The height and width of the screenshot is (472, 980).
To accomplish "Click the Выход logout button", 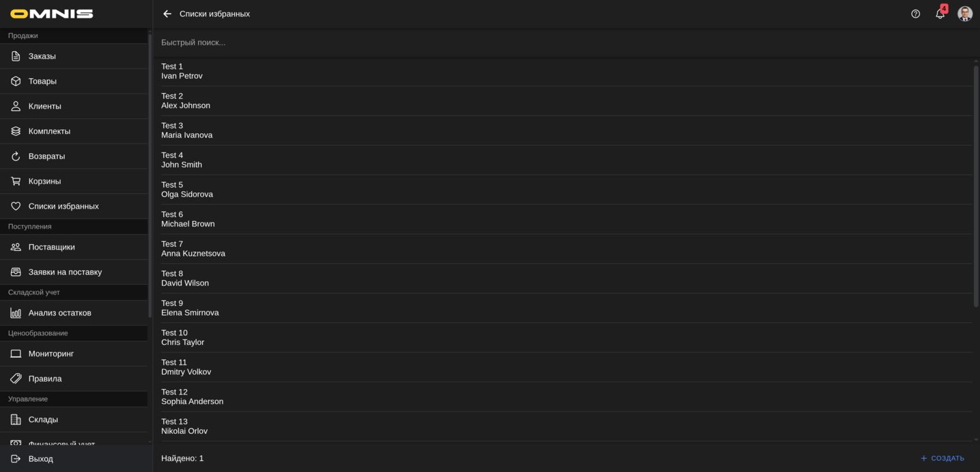I will pos(41,459).
